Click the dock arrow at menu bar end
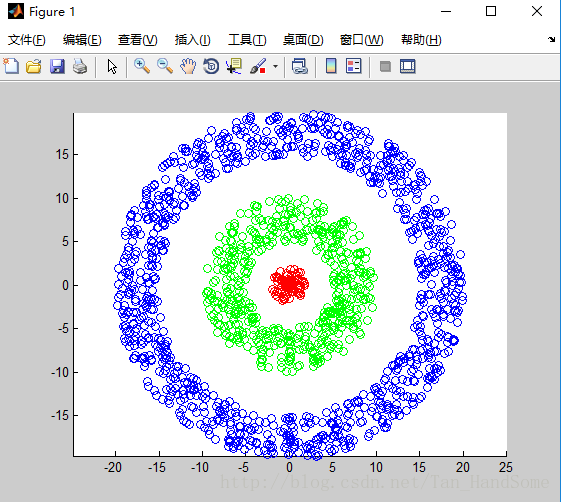The image size is (561, 502). (551, 39)
